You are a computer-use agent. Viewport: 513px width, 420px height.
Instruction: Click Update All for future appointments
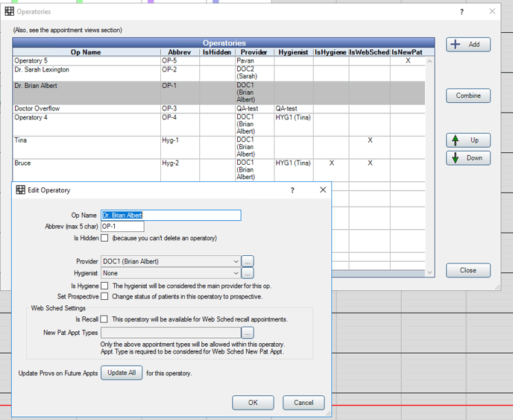coord(122,373)
